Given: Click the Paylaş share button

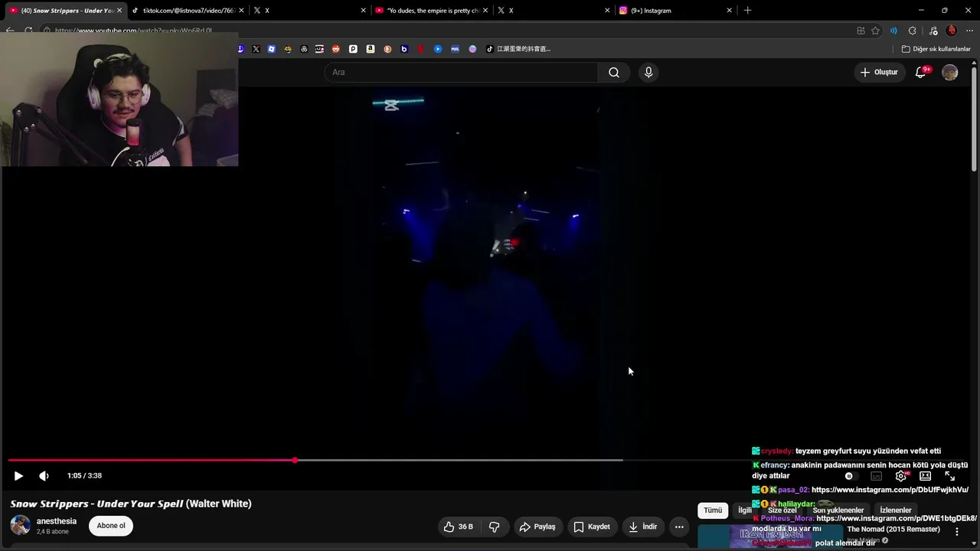Looking at the screenshot, I should pos(537,527).
